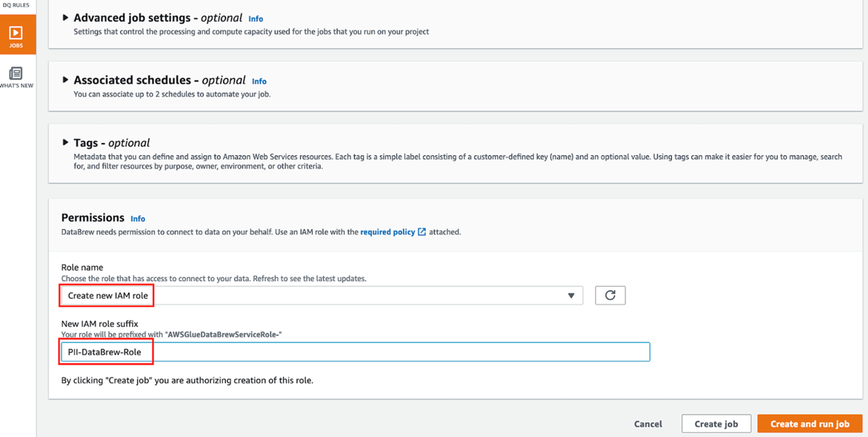Image resolution: width=868 pixels, height=437 pixels.
Task: Click the orange Create and run job button
Action: point(809,424)
